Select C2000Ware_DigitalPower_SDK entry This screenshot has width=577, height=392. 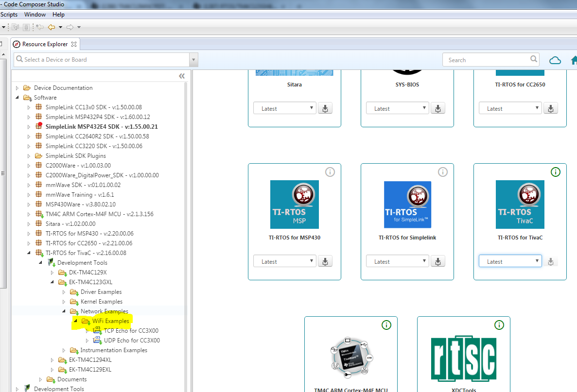(102, 175)
